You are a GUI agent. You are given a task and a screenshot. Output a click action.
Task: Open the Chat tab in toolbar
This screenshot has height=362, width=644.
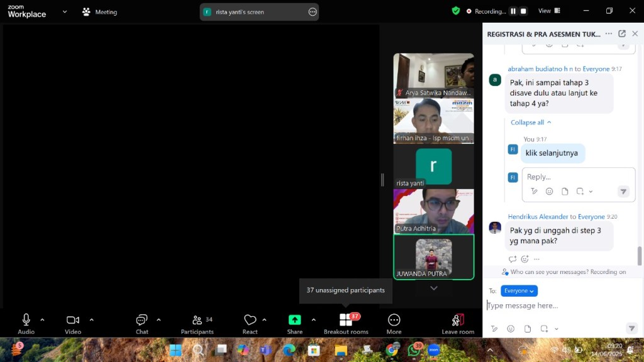click(142, 320)
